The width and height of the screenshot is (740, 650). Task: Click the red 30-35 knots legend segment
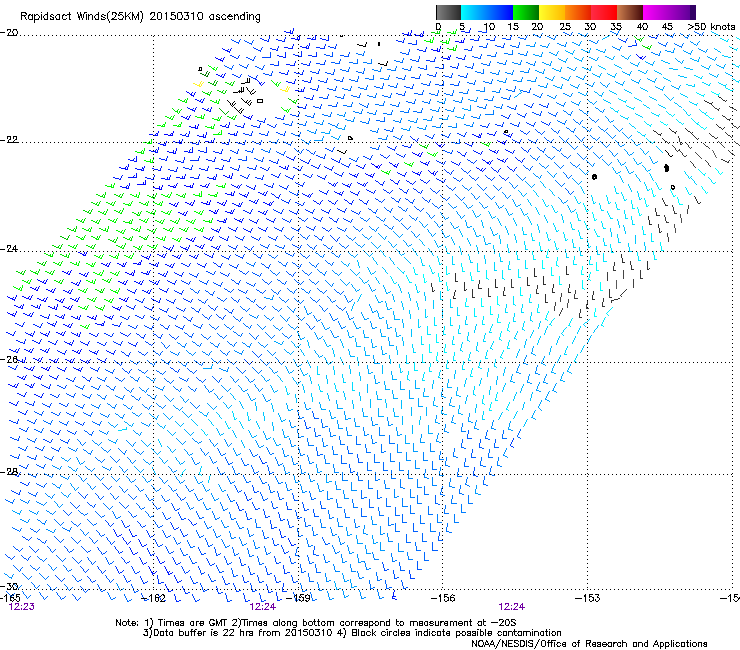click(604, 12)
